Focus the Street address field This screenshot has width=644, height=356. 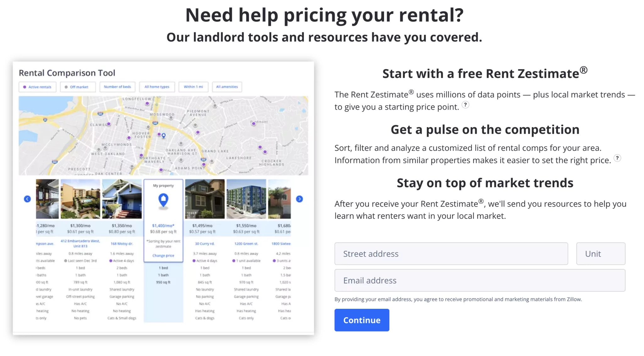[x=451, y=254]
